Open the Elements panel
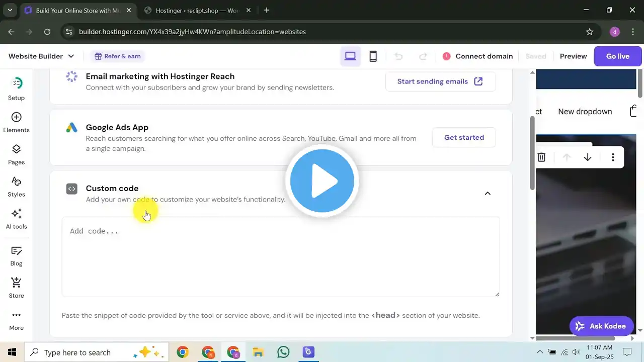Screen dimensions: 644x362 (x=16, y=122)
